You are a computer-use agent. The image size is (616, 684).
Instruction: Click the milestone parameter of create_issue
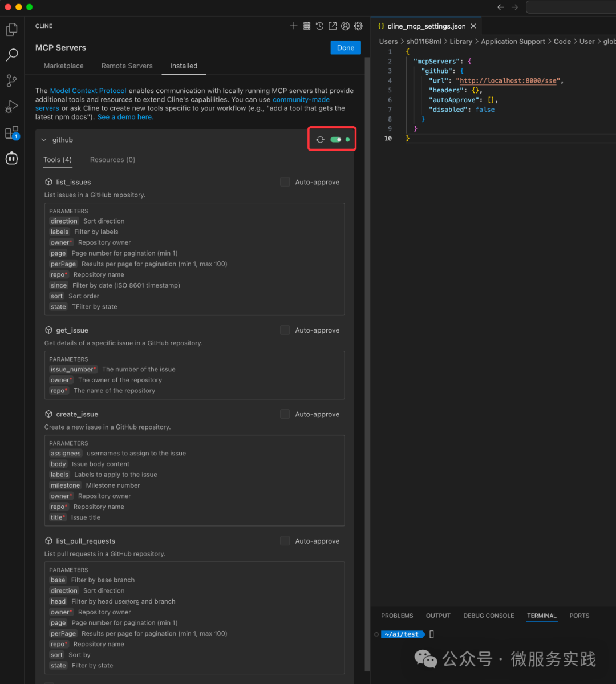coord(66,485)
